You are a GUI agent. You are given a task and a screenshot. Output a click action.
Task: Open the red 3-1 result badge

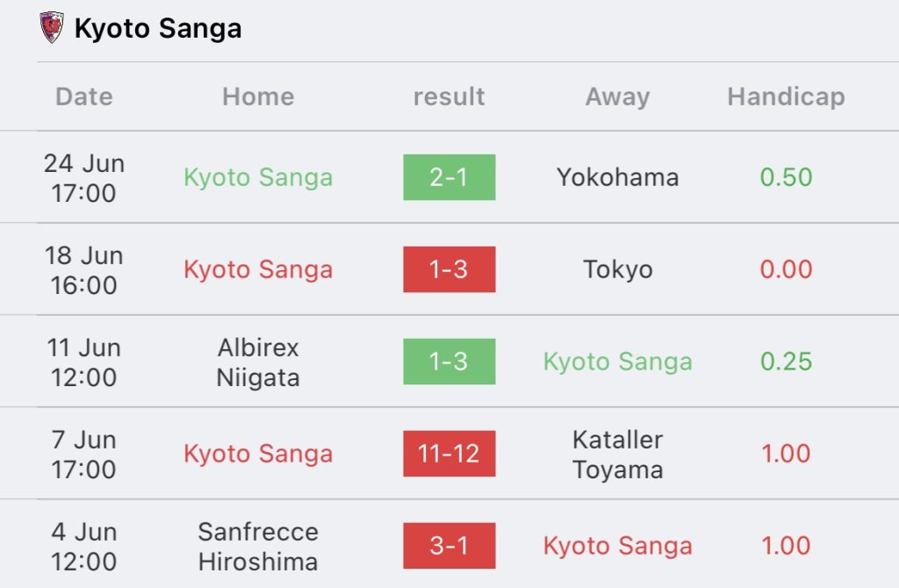[449, 546]
